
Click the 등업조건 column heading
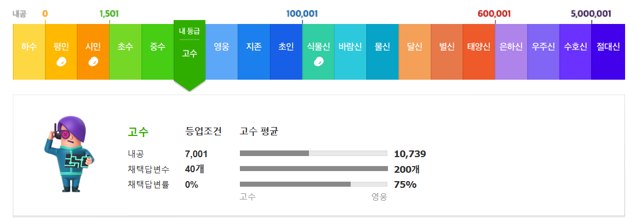203,132
